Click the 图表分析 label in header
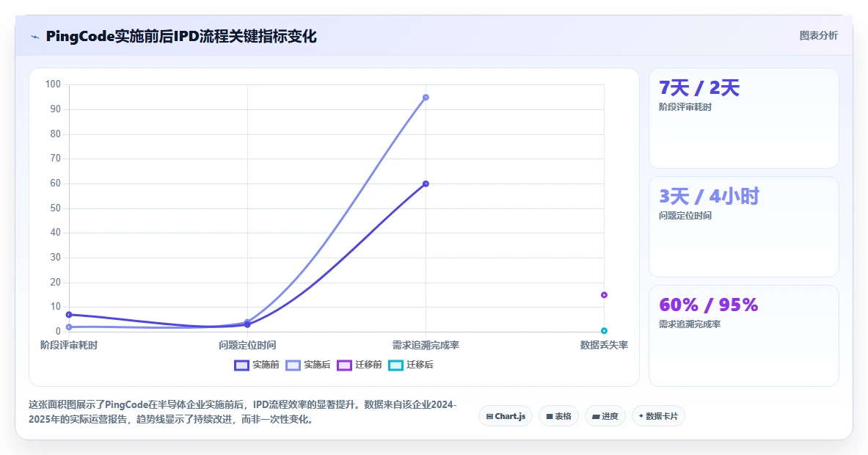 [818, 35]
